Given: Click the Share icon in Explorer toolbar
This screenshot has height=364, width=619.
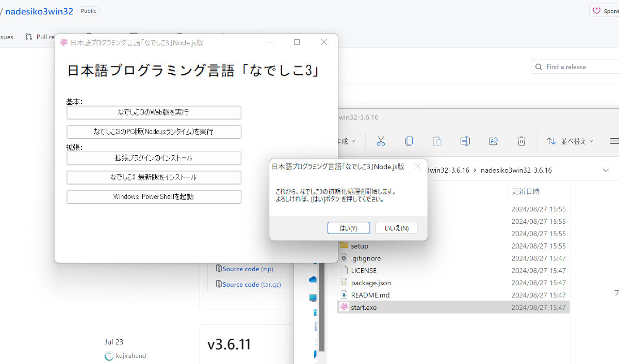Looking at the screenshot, I should click(493, 141).
